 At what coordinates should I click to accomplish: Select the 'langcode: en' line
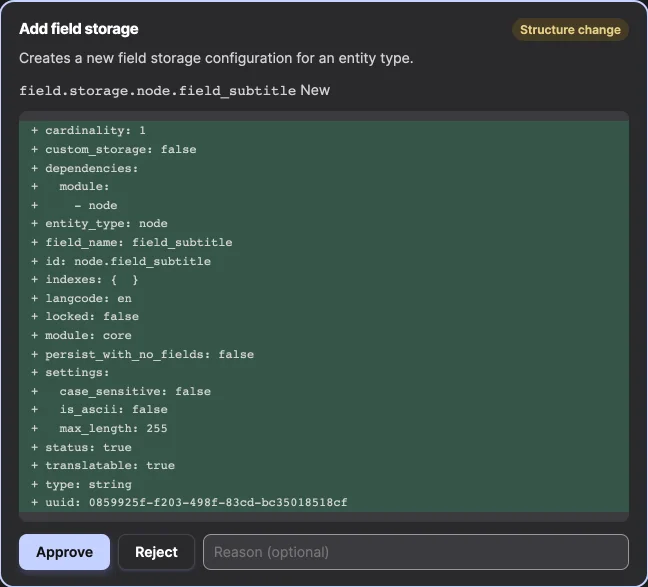pos(324,298)
